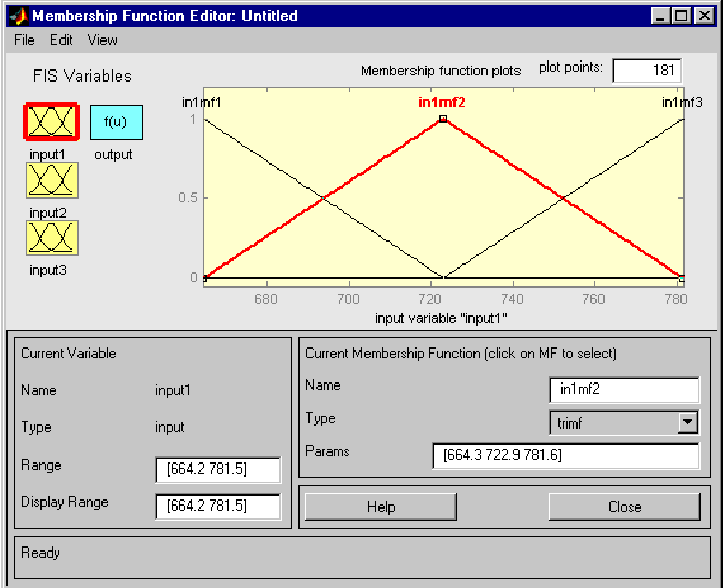Click the 'Display Range' label

pos(65,502)
